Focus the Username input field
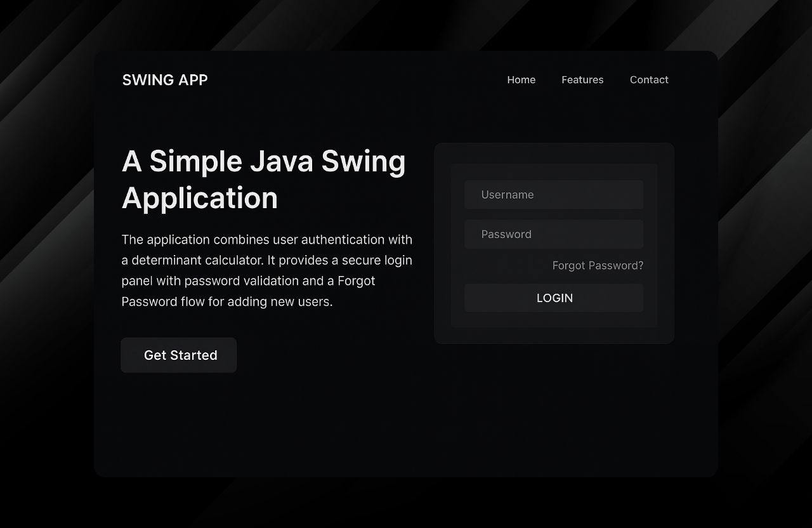 tap(554, 195)
